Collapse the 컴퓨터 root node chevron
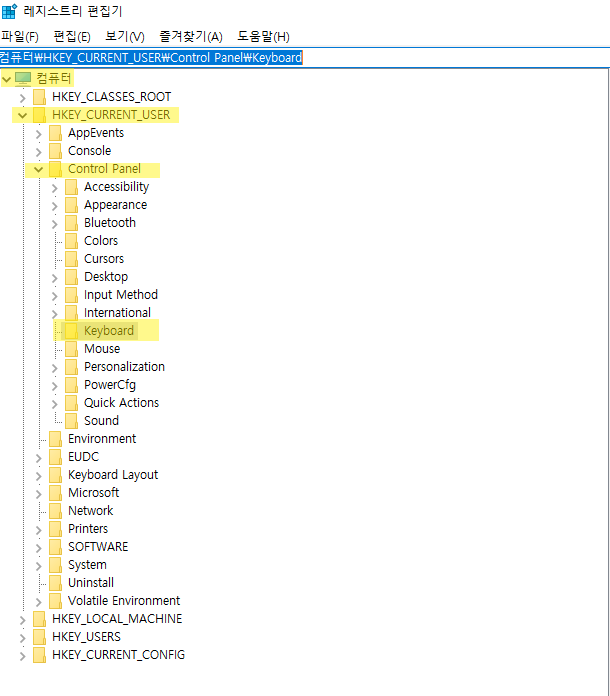Image resolution: width=610 pixels, height=696 pixels. pyautogui.click(x=6, y=79)
